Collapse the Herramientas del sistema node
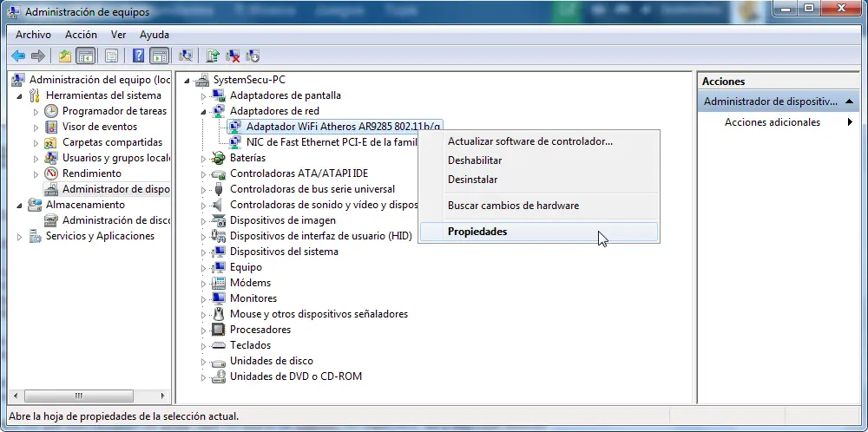Screen dimensions: 868x432 point(20,95)
